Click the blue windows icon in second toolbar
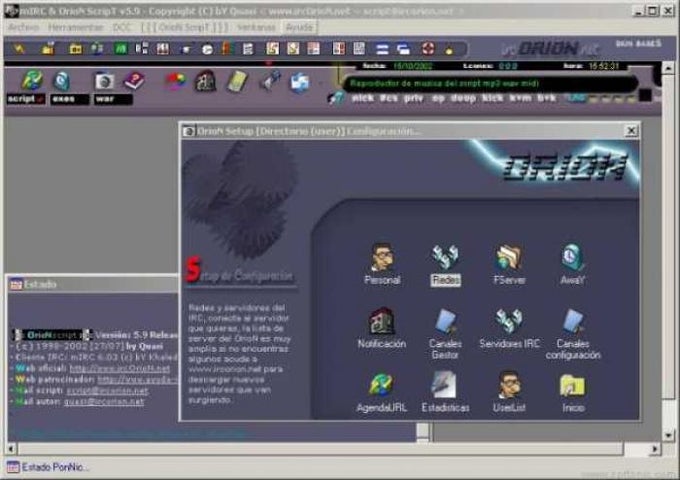This screenshot has height=480, width=680. (299, 82)
